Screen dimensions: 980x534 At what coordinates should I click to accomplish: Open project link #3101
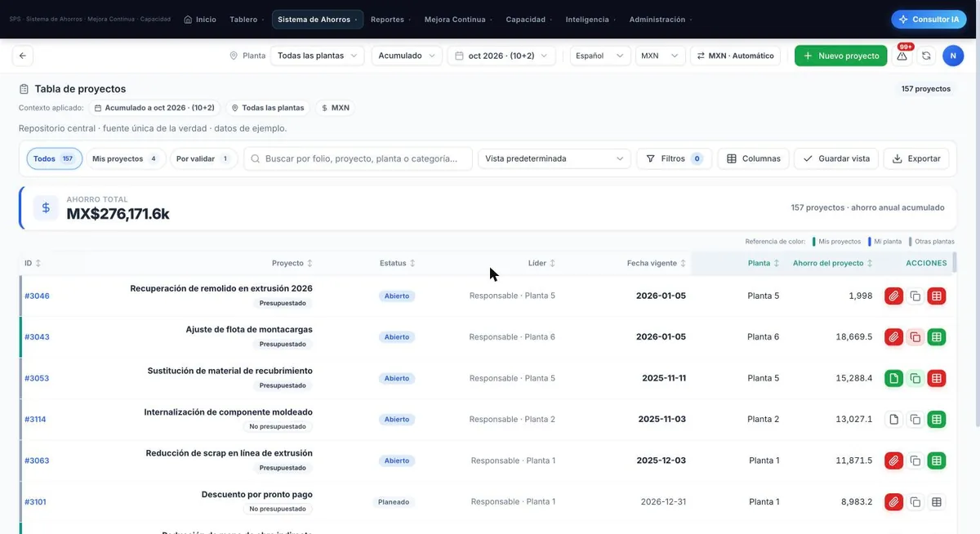(x=35, y=501)
